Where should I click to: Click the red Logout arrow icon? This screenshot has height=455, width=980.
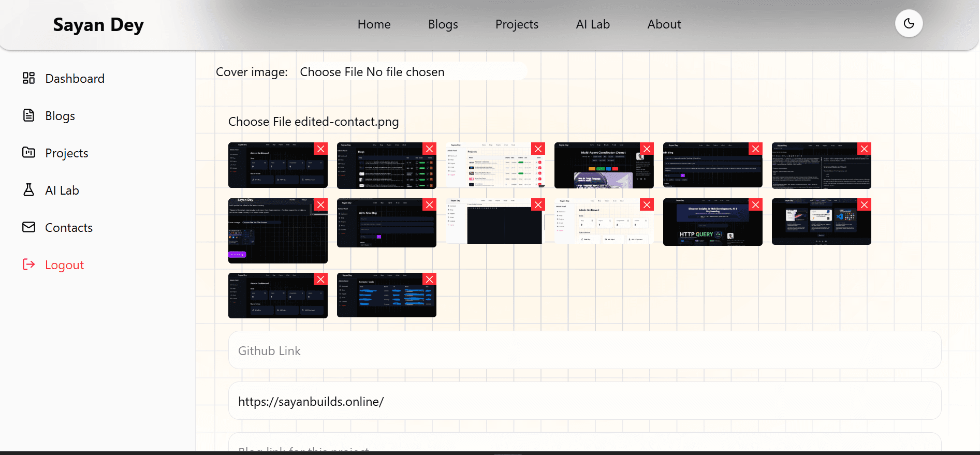click(28, 265)
